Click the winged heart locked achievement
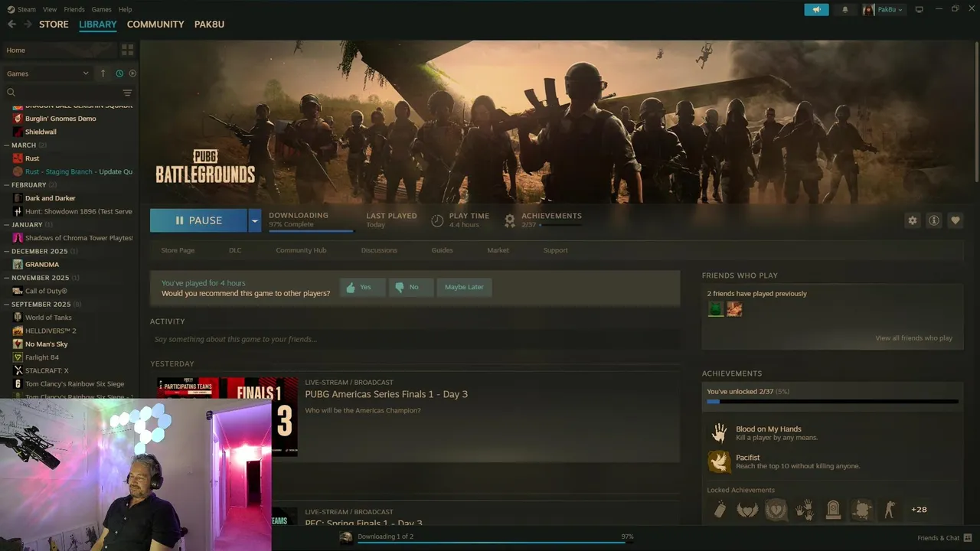 click(x=747, y=510)
